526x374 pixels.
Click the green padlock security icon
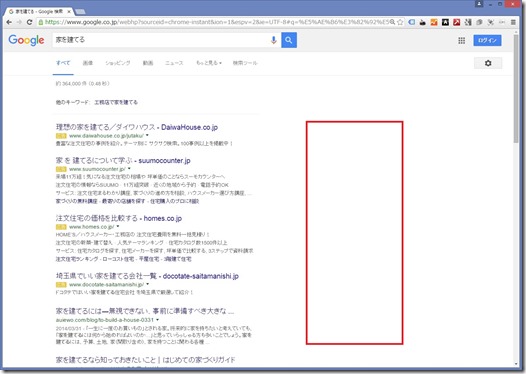pyautogui.click(x=41, y=22)
